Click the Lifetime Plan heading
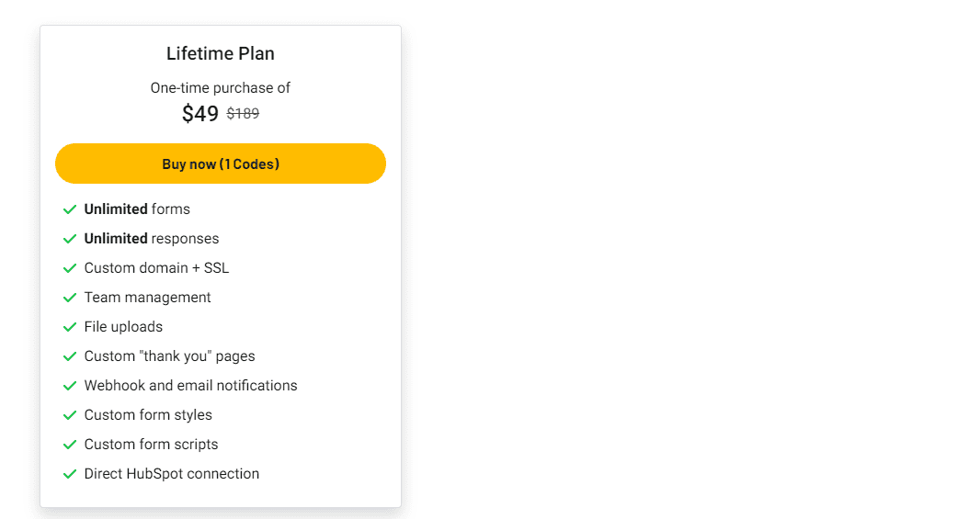 (x=221, y=53)
